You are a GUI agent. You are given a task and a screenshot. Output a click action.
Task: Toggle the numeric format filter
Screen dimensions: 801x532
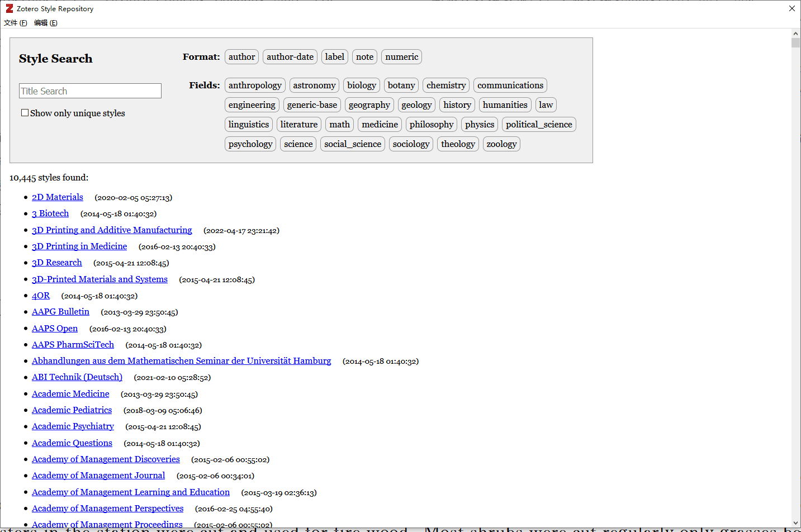click(x=401, y=57)
